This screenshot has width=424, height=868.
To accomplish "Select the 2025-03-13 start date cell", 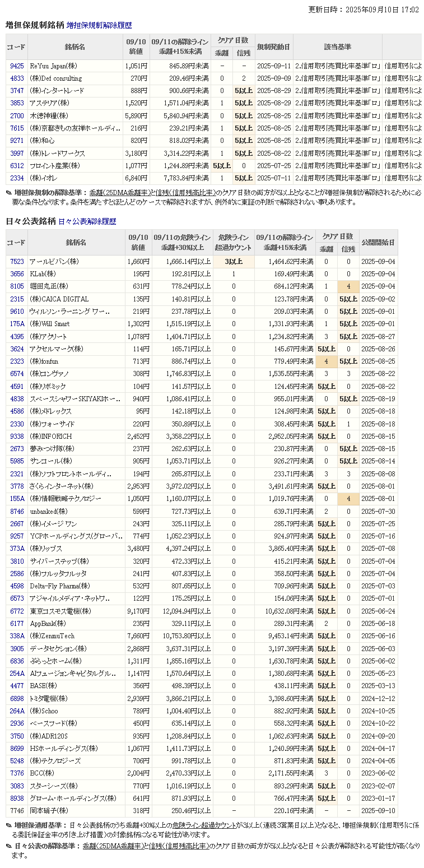I will [378, 686].
